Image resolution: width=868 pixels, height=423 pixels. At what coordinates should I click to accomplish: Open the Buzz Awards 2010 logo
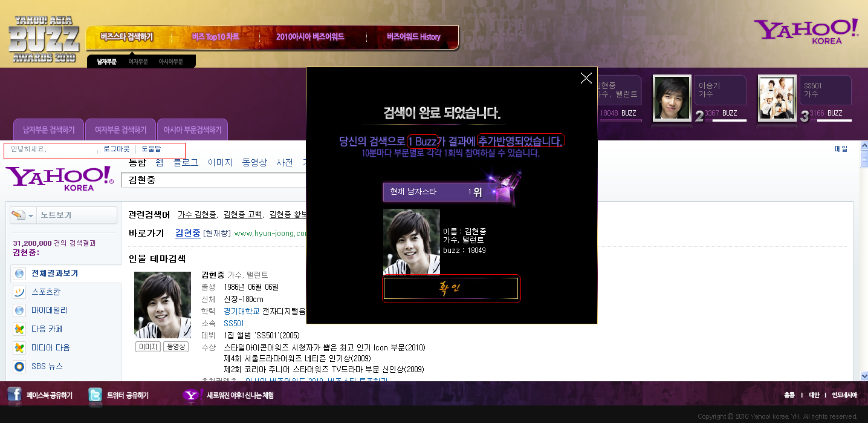pyautogui.click(x=45, y=39)
